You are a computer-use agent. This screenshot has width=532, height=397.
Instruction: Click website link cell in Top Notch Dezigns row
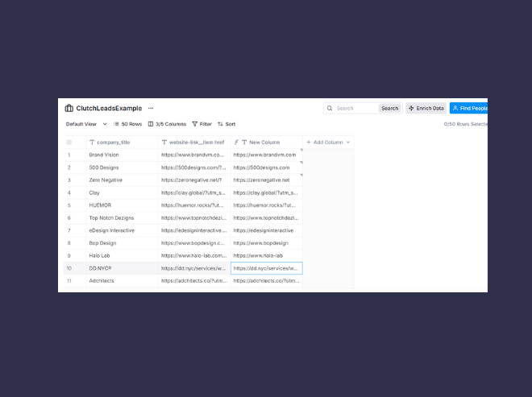click(x=194, y=217)
